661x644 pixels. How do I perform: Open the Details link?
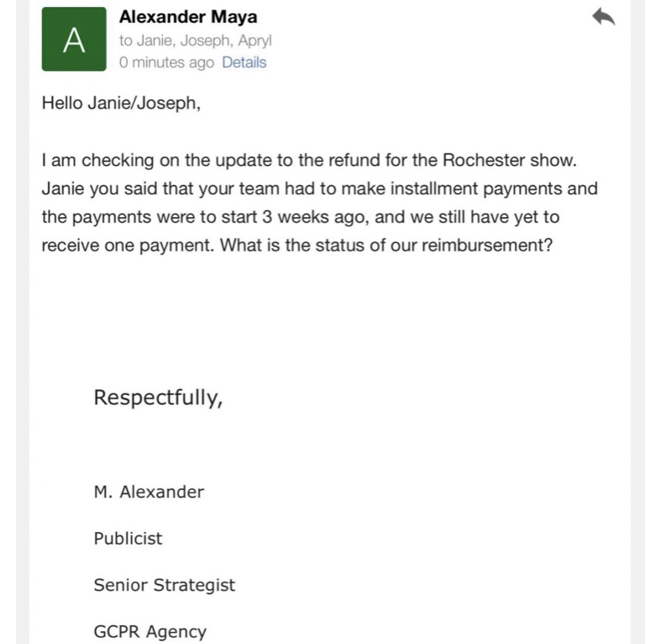tap(244, 62)
